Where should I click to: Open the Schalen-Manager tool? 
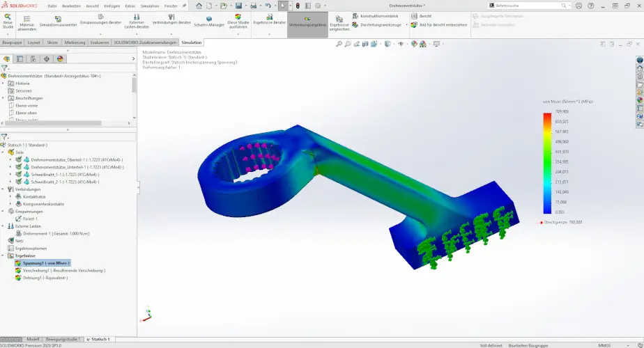209,21
